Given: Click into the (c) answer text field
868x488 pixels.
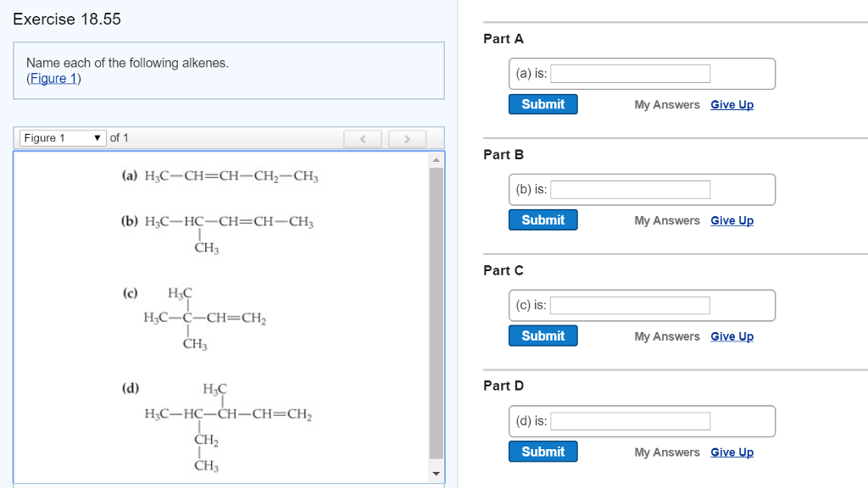Looking at the screenshot, I should point(630,305).
